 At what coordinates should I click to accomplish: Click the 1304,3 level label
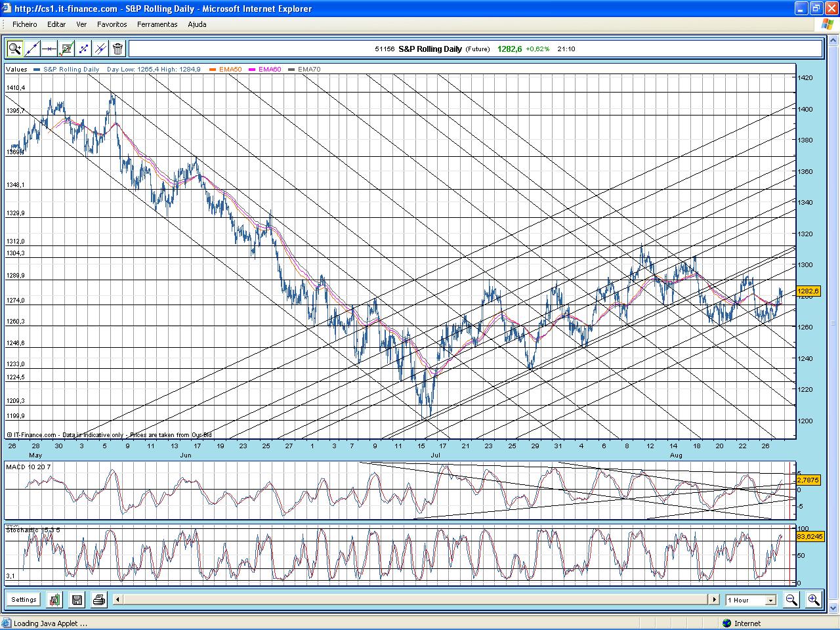coord(16,253)
